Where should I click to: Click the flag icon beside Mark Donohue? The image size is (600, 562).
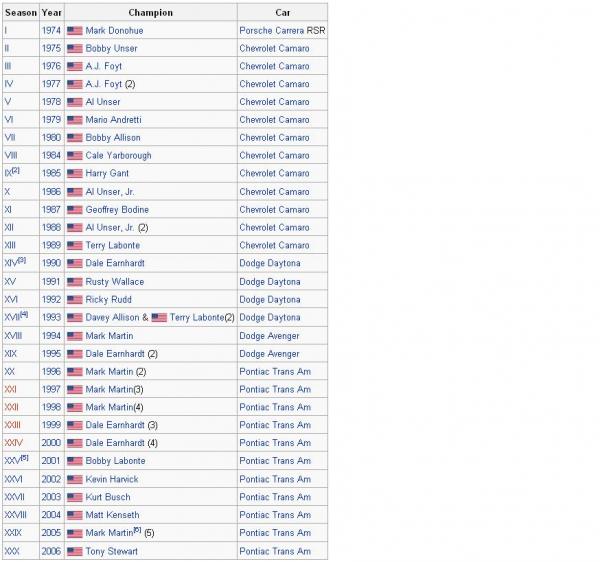pos(75,31)
